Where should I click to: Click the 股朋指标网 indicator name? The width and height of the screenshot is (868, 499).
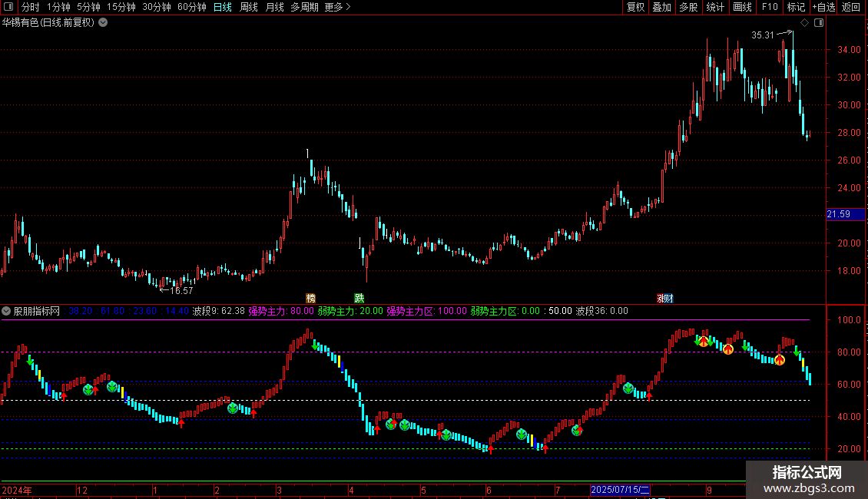pyautogui.click(x=37, y=311)
